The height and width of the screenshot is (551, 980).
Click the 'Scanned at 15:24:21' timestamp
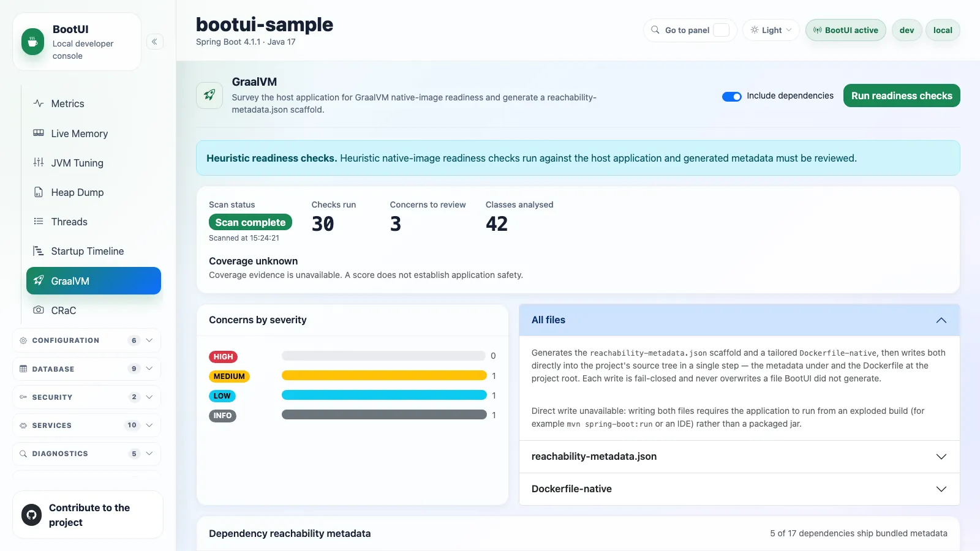[244, 238]
